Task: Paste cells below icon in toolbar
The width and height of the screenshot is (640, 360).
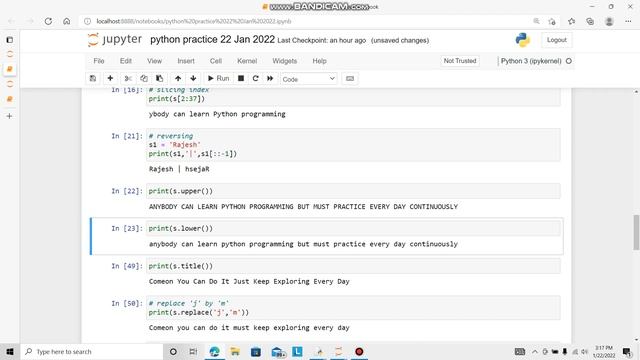Action: 160,78
